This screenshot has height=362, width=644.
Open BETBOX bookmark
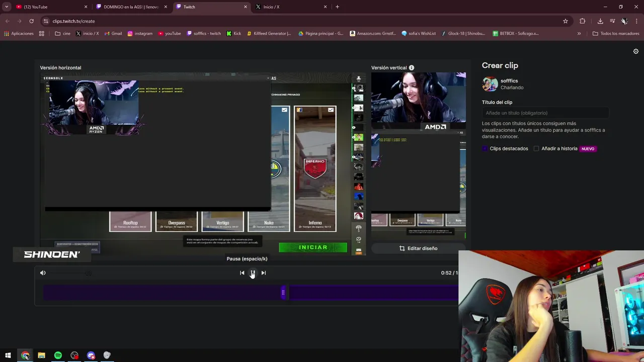[516, 34]
